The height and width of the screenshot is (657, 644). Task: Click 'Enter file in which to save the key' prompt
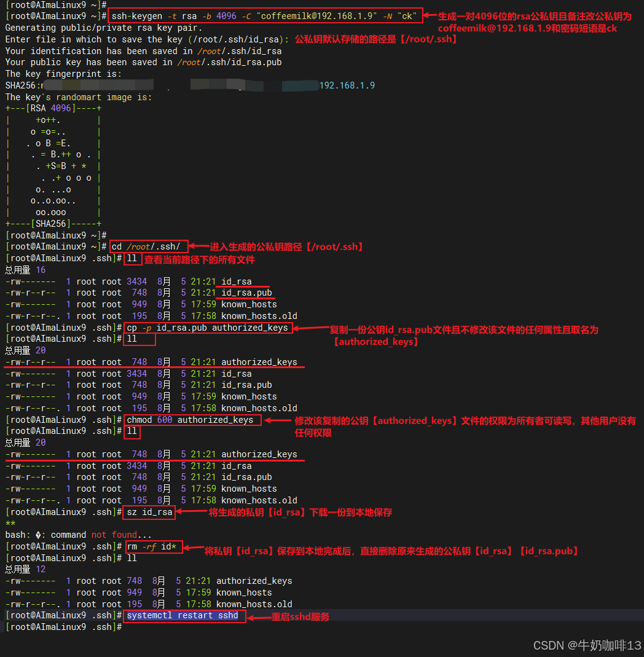pos(147,39)
